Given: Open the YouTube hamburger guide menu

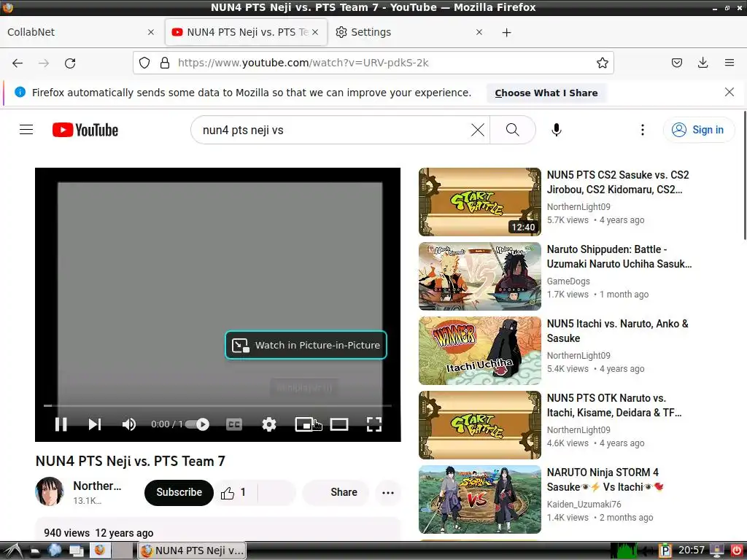Looking at the screenshot, I should click(x=26, y=130).
